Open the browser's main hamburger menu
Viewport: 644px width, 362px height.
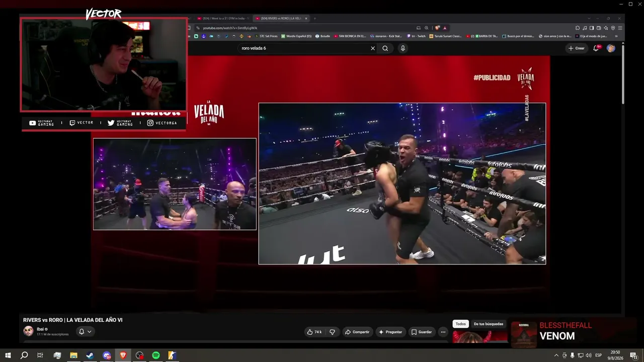620,28
